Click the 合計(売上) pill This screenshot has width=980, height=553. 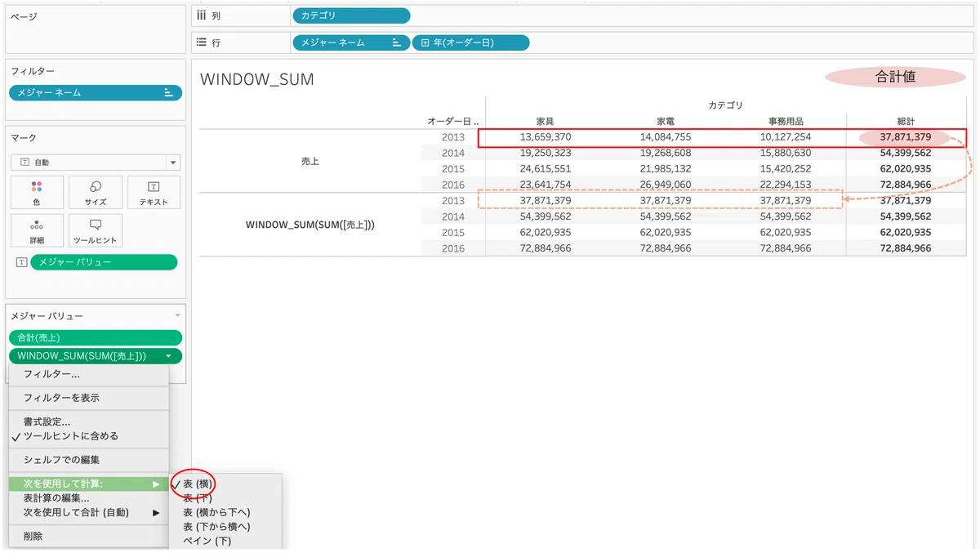[96, 337]
